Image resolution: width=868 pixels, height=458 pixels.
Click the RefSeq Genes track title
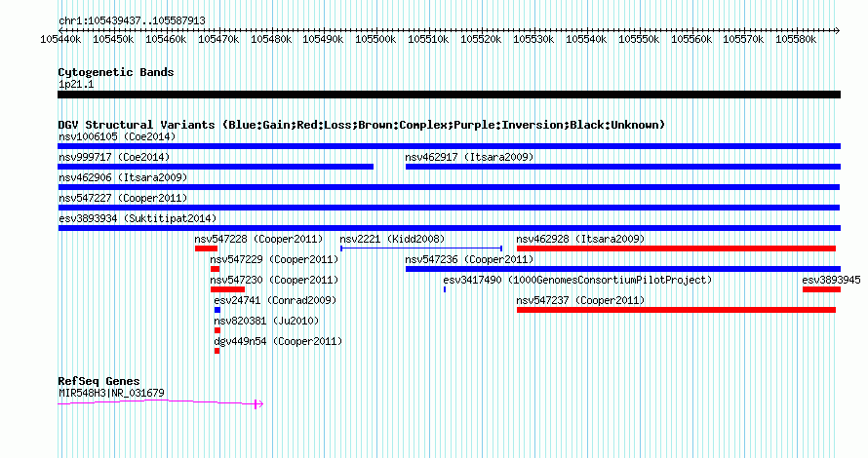99,381
